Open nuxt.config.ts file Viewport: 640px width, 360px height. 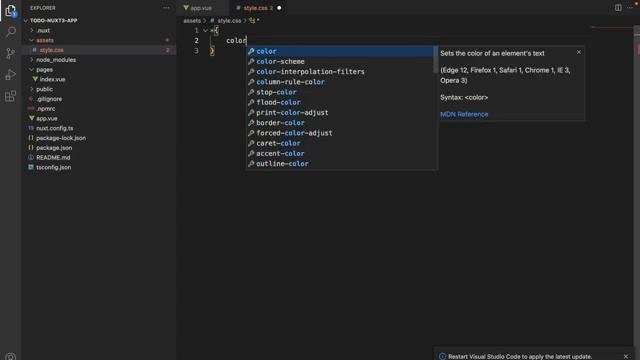coord(54,128)
